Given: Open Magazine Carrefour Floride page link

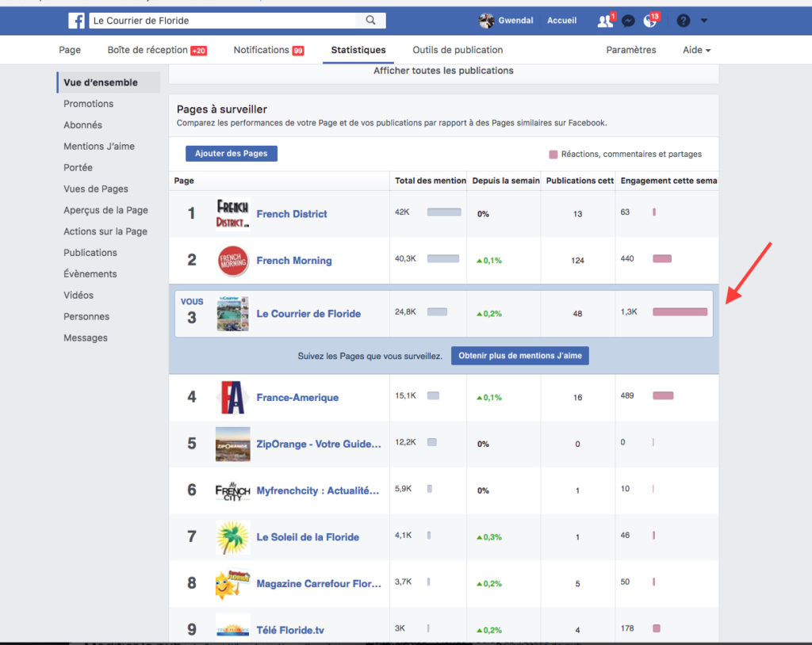Looking at the screenshot, I should (x=319, y=584).
